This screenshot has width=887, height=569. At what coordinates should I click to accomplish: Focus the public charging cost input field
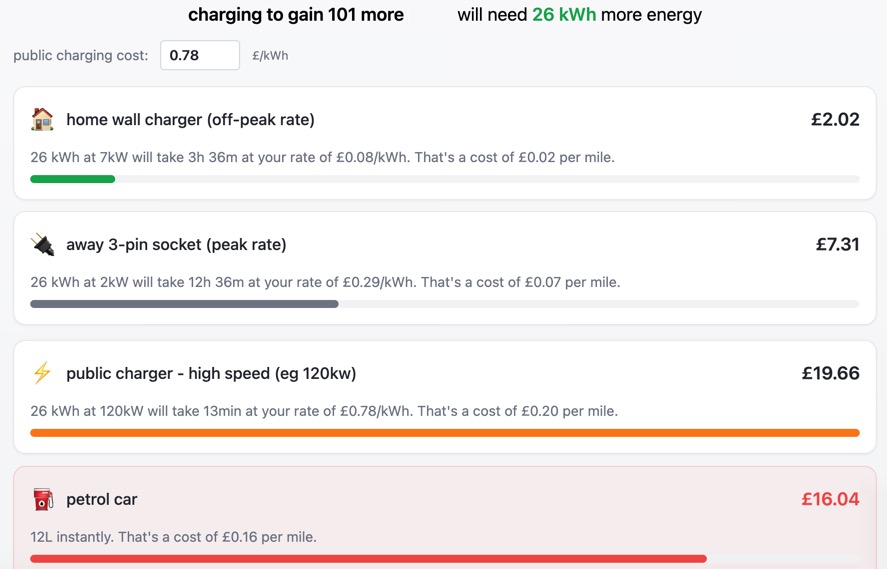coord(200,56)
